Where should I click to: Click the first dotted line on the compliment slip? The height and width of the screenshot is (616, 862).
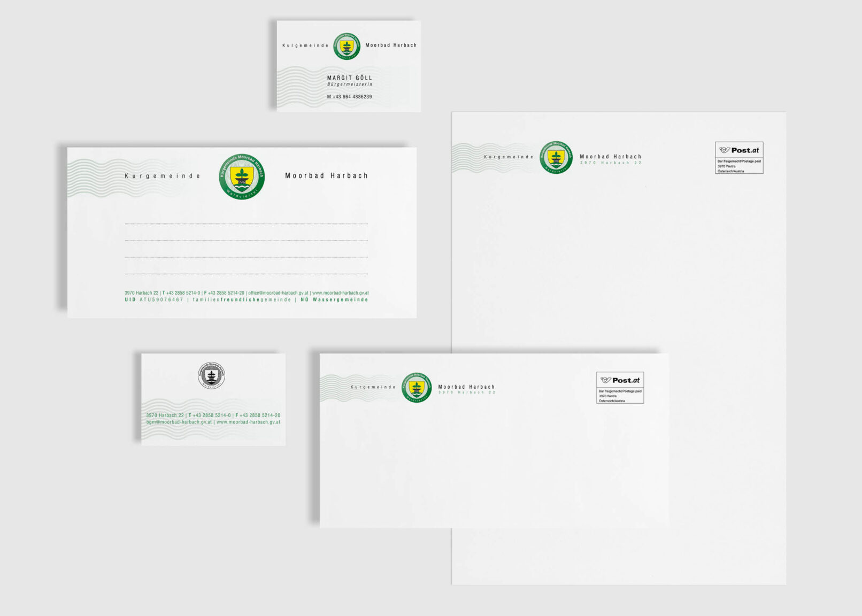246,224
